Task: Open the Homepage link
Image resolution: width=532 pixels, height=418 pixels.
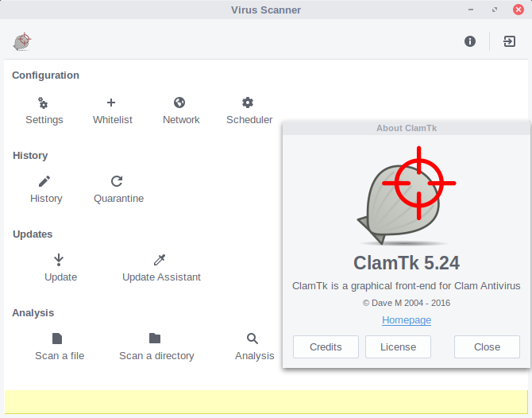Action: click(407, 320)
